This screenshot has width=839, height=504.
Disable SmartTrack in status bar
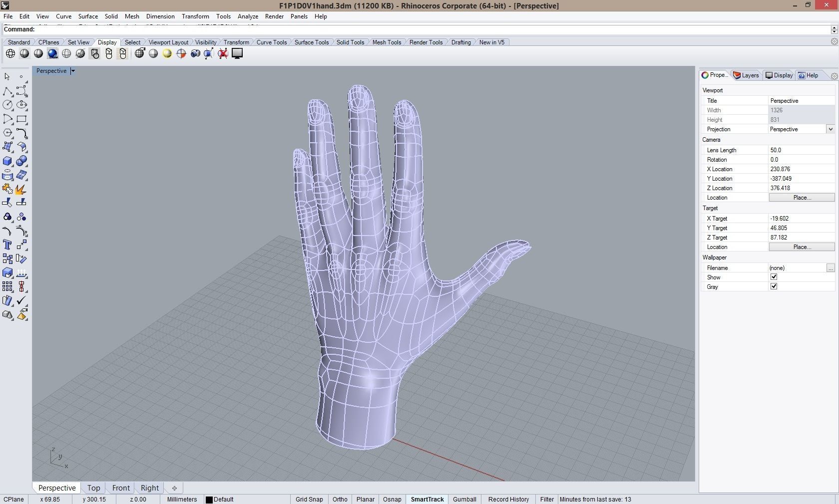pyautogui.click(x=427, y=499)
